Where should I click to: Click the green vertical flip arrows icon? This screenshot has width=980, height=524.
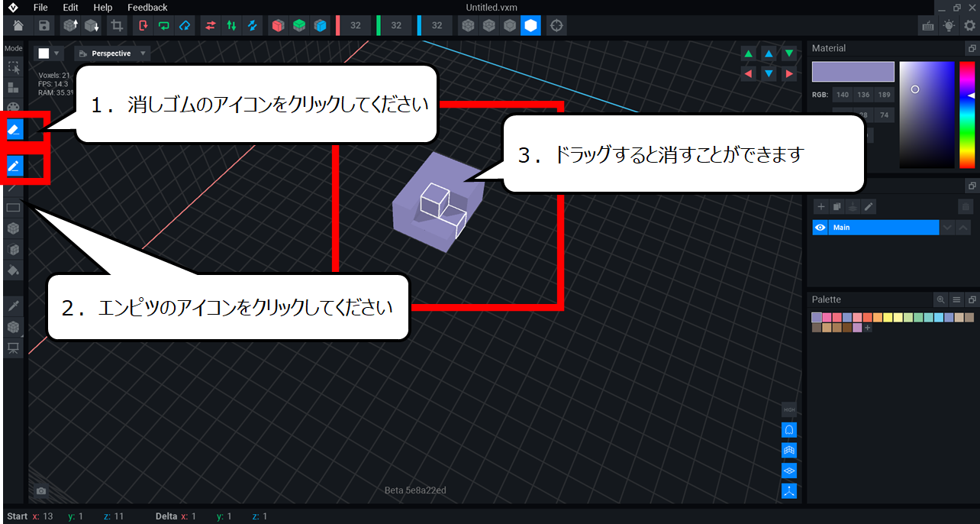click(230, 25)
